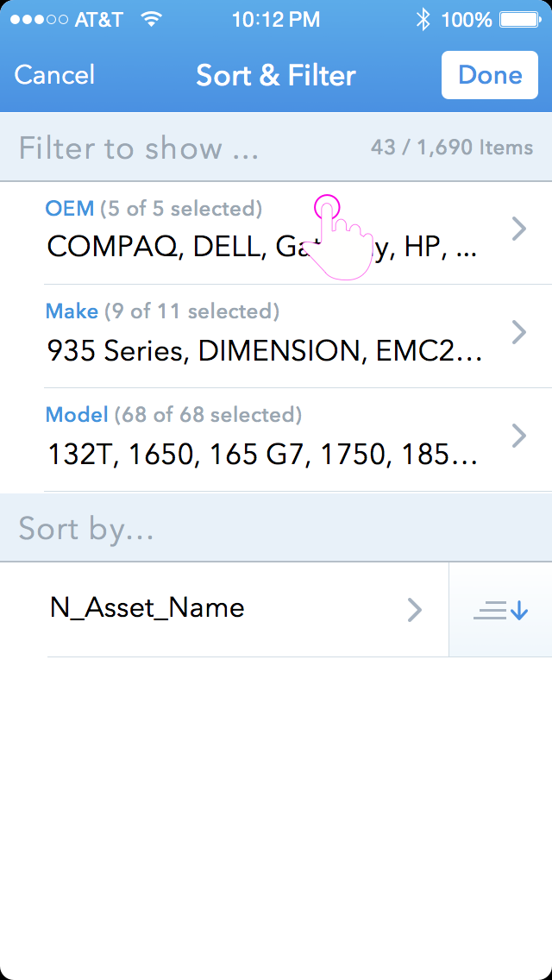The height and width of the screenshot is (980, 552).
Task: Tap the clock showing 10:12 PM
Action: pyautogui.click(x=276, y=17)
